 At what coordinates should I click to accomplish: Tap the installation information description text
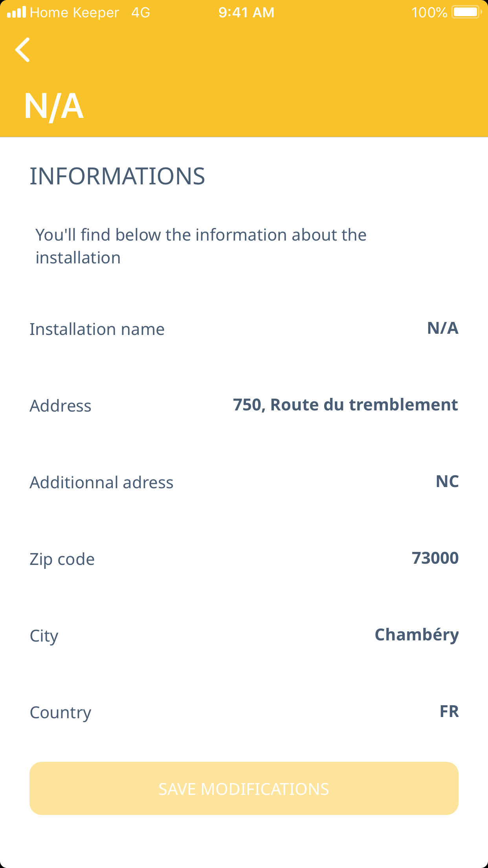(201, 246)
